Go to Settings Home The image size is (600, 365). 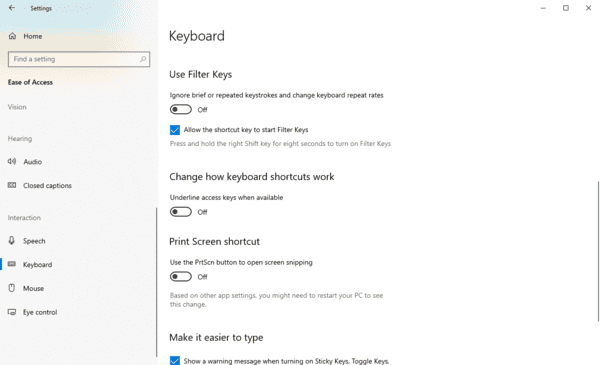click(x=33, y=36)
